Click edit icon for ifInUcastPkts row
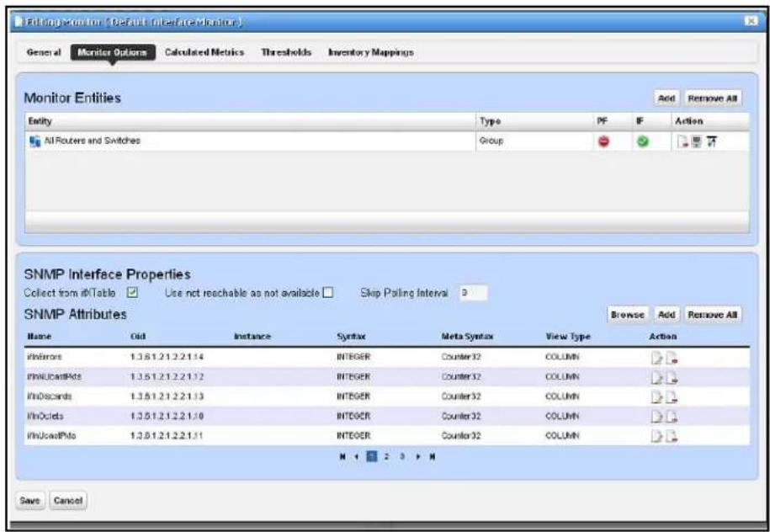 click(x=656, y=436)
